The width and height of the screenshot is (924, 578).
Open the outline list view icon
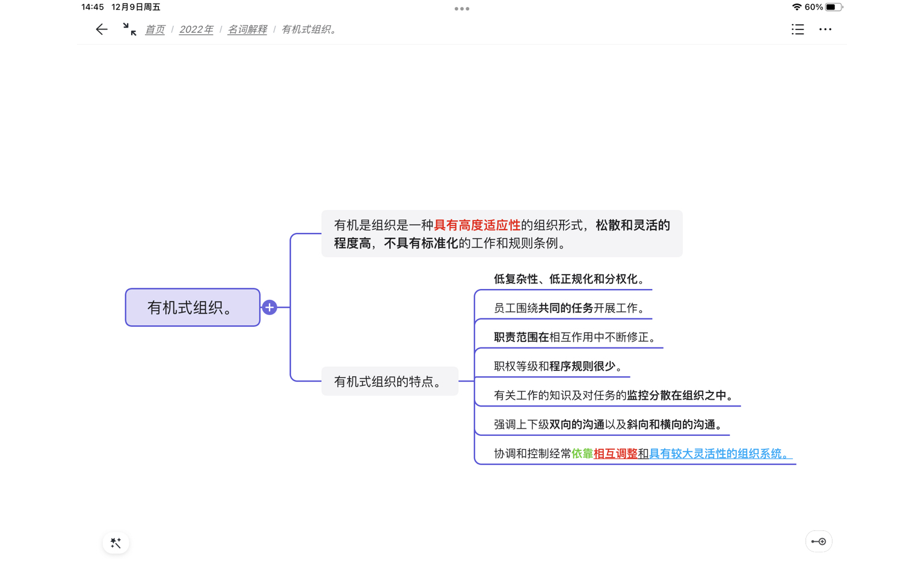coord(798,30)
